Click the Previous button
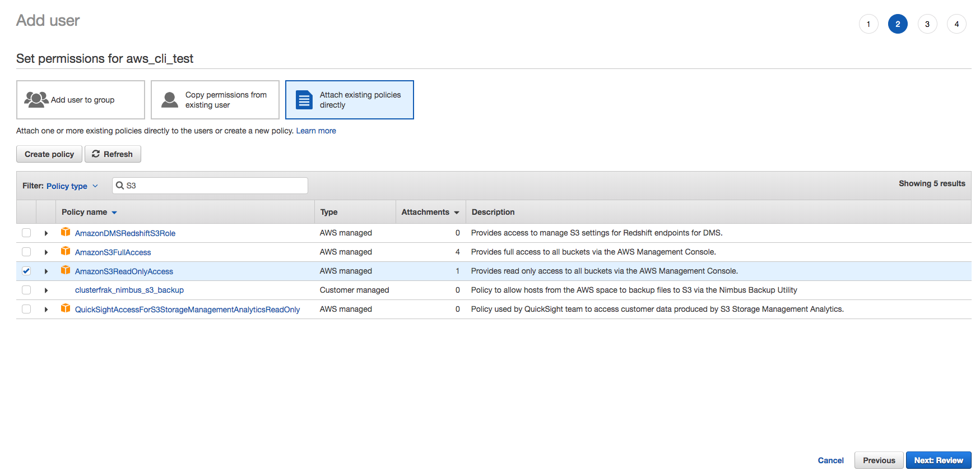Viewport: 980px width, 475px height. pyautogui.click(x=879, y=460)
